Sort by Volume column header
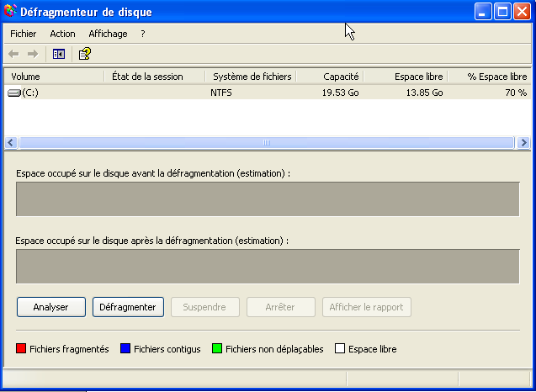The height and width of the screenshot is (392, 536). point(54,77)
